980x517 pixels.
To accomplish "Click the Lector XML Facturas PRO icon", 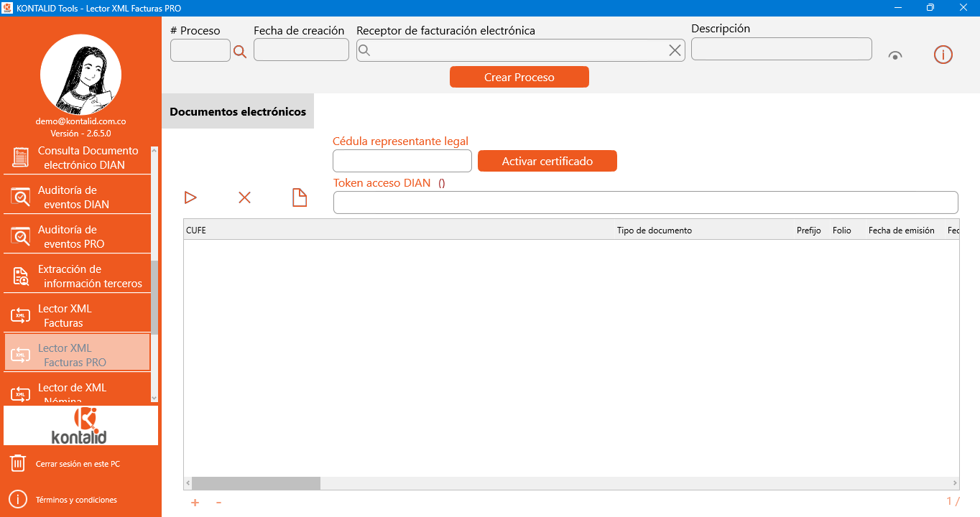I will [x=21, y=355].
